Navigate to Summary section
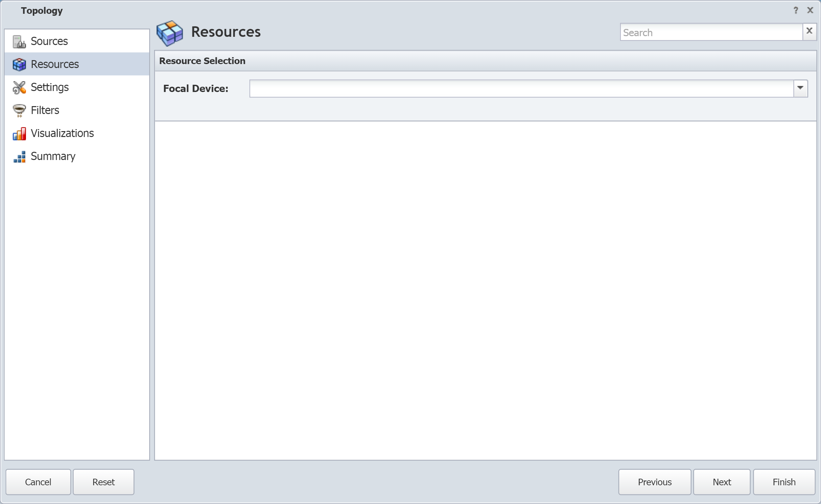 point(54,156)
